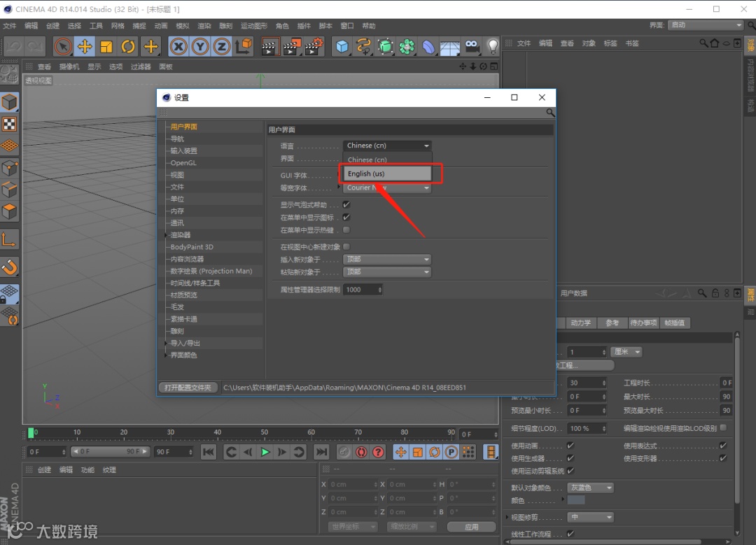Select the texture checkerboard mode icon
Screen dimensions: 756x545
click(10, 125)
